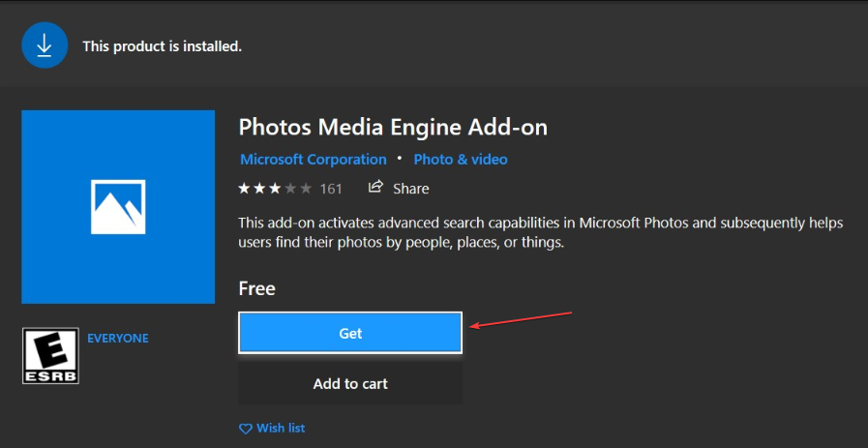Open the Photo & video category link
868x448 pixels.
[461, 160]
